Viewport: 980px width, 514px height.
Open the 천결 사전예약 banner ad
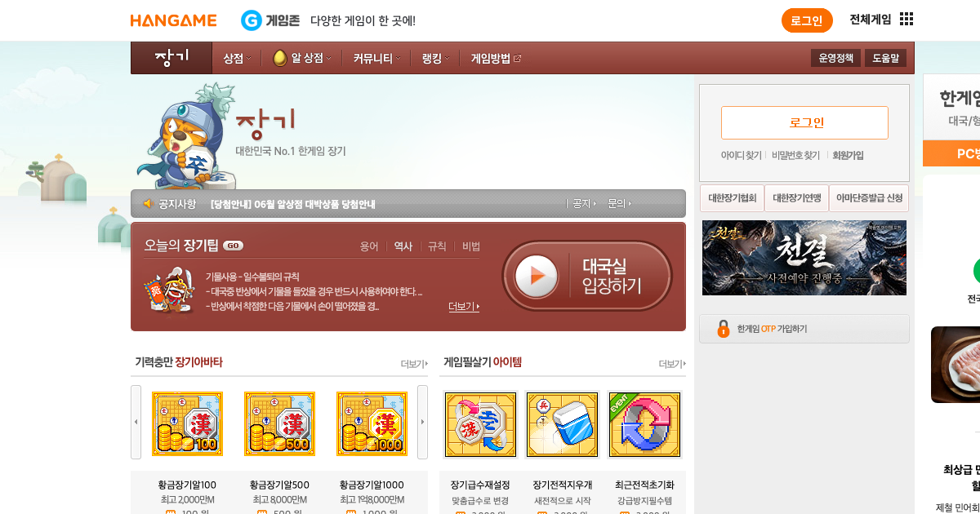[x=804, y=258]
